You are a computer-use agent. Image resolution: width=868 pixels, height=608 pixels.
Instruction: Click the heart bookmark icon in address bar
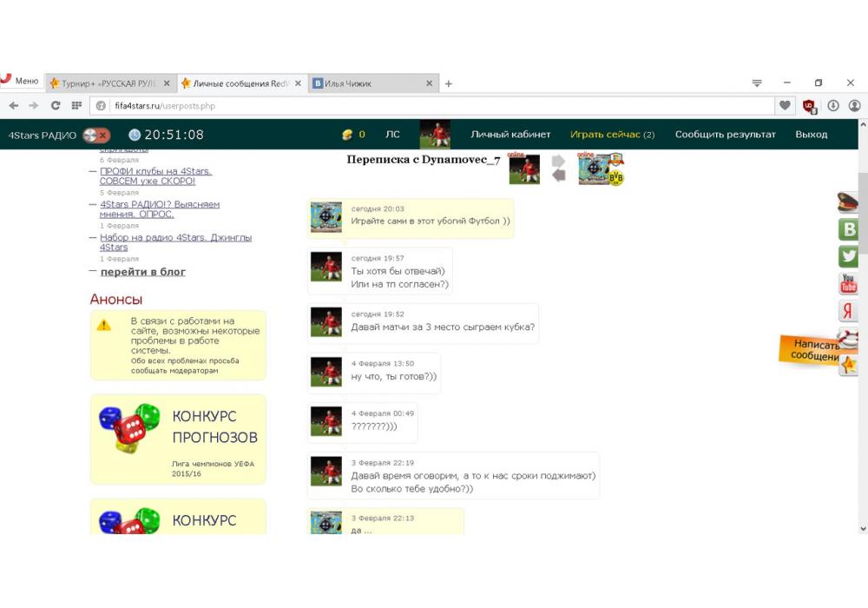pos(785,105)
